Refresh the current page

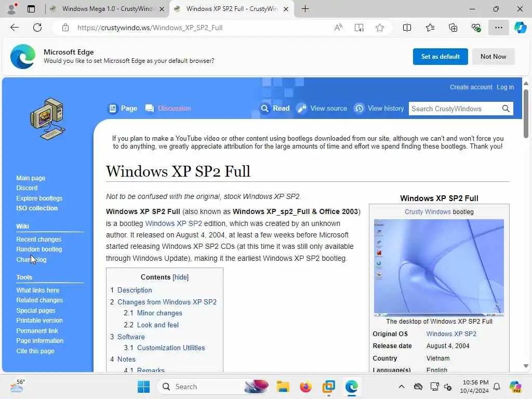(37, 28)
